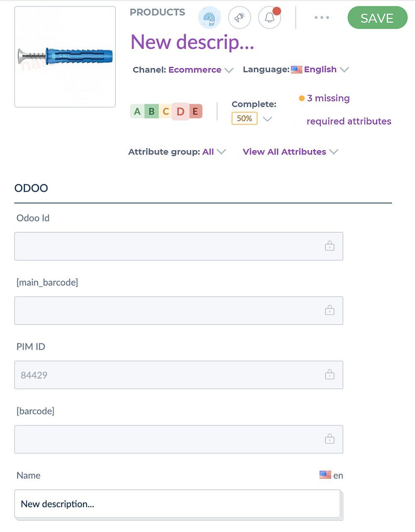The image size is (415, 532).
Task: Click the lock icon in barcode field
Action: 330,439
